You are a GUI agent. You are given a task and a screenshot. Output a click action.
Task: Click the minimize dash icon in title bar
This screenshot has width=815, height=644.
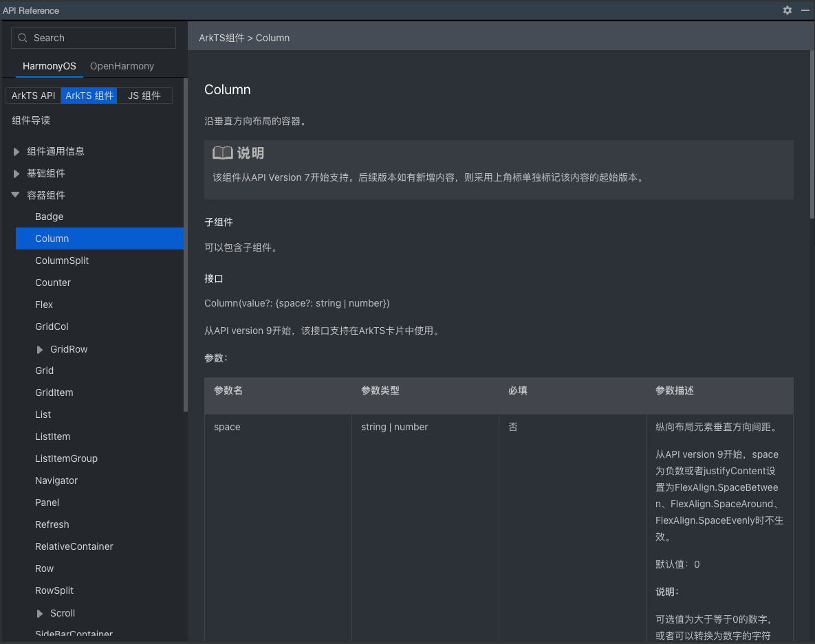click(805, 10)
